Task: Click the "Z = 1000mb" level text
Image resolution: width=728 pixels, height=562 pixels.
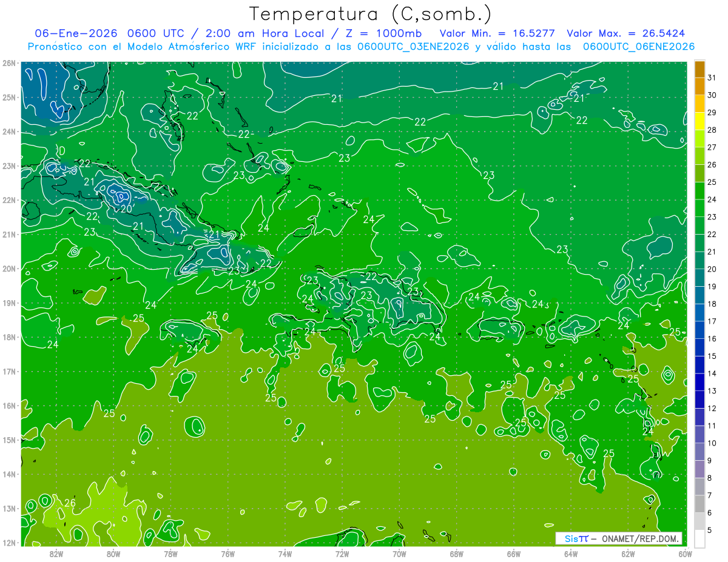Action: coord(383,33)
